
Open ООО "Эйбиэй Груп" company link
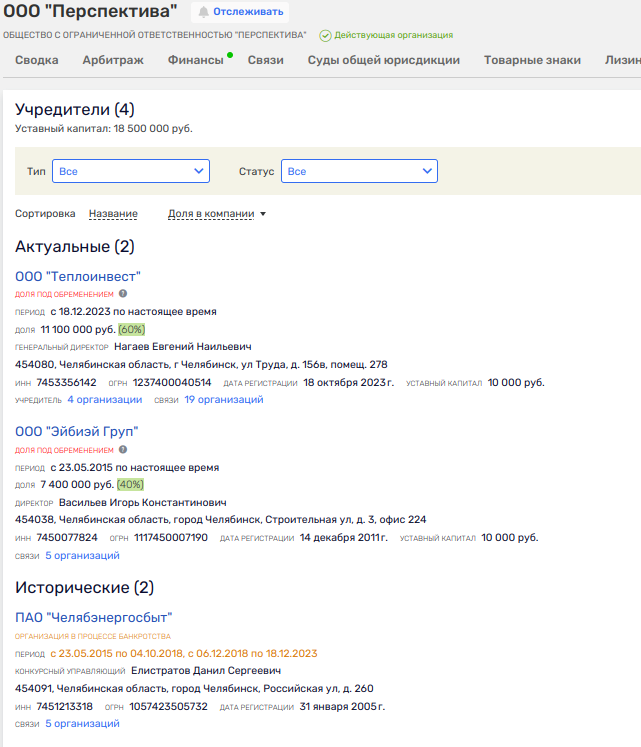(x=76, y=432)
